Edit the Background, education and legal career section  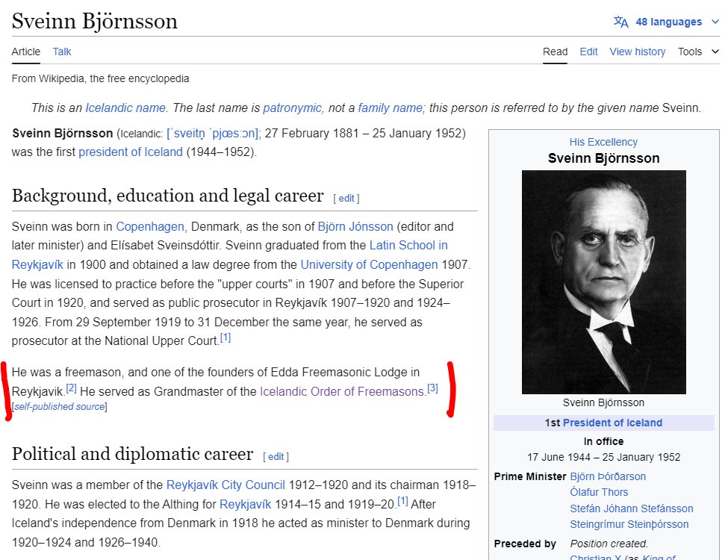tap(346, 199)
